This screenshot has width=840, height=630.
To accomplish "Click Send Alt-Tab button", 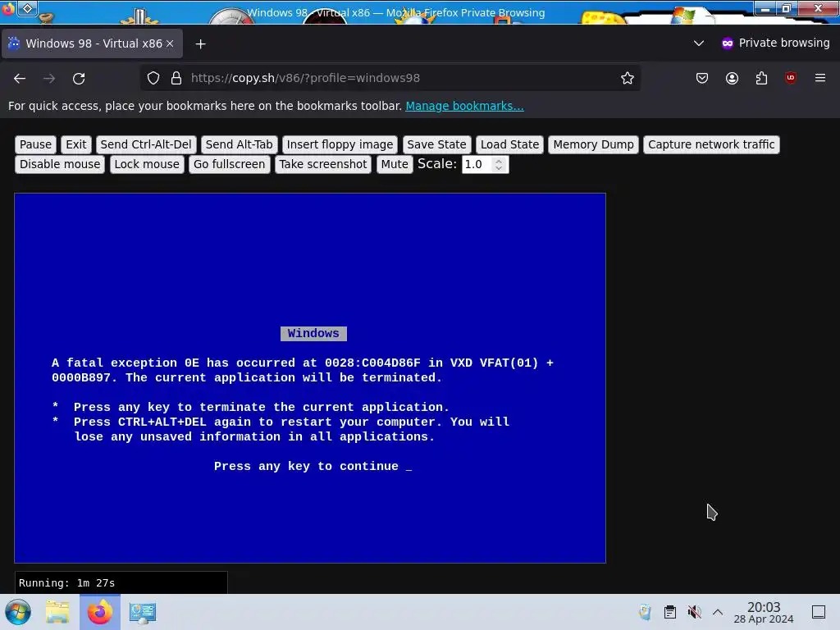I will click(x=239, y=144).
